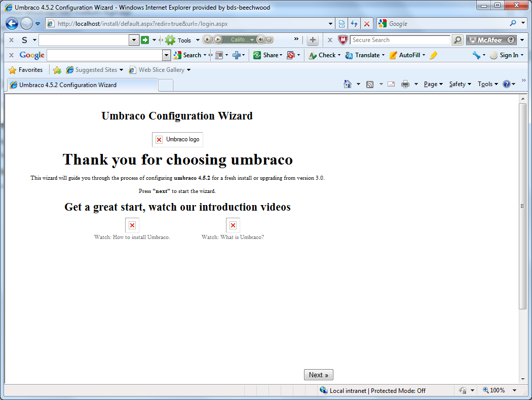Viewport: 532px width, 400px height.
Task: Select the Umbraco 4.5.2 Configuration Wizard tab
Action: click(83, 85)
